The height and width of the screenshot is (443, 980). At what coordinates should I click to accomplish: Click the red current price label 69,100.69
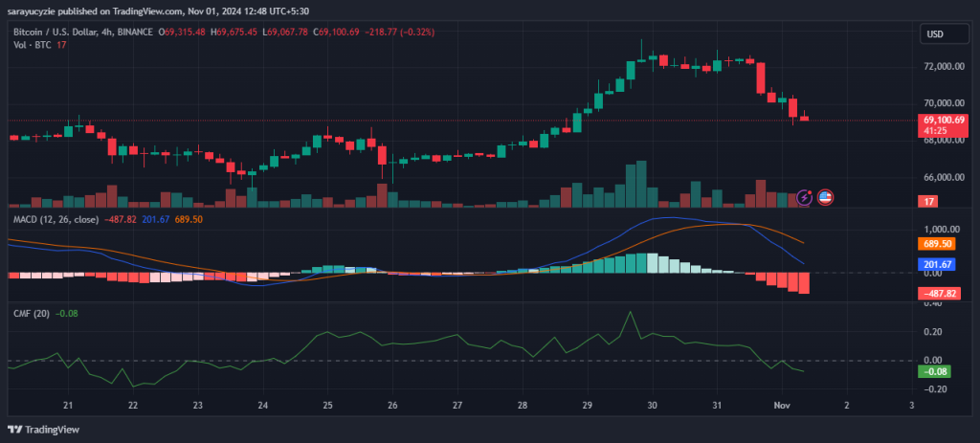coord(943,120)
